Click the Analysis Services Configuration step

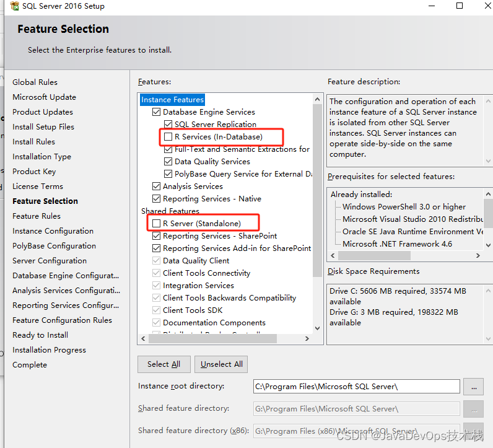[x=66, y=291]
